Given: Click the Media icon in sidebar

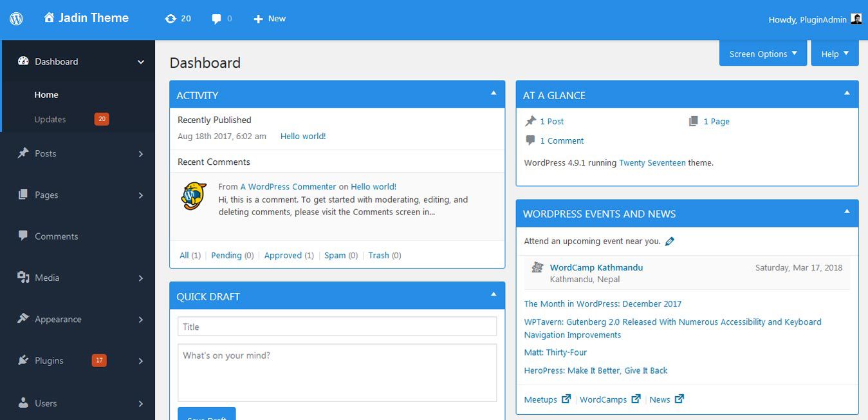Looking at the screenshot, I should [x=23, y=278].
